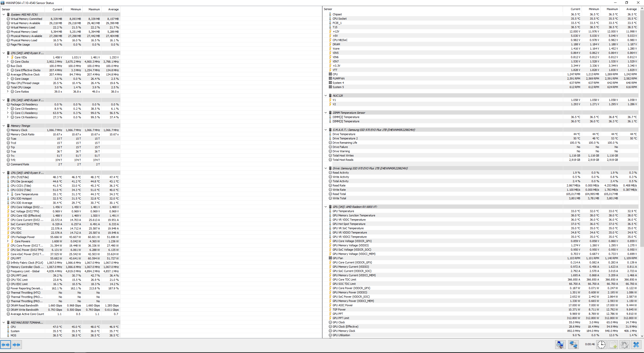Viewport: 644px width, 353px height.
Task: Click the expand sensor columns arrows button
Action: 6,344
